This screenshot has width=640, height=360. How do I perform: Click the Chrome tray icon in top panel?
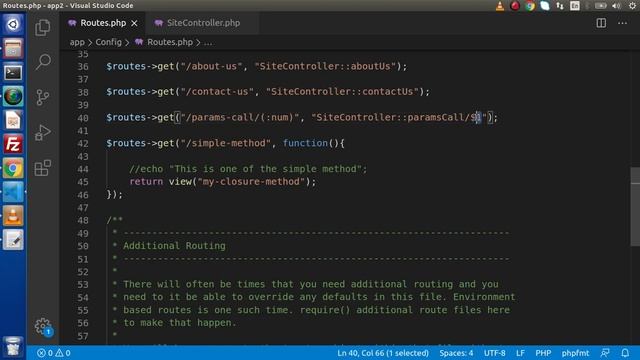[530, 6]
